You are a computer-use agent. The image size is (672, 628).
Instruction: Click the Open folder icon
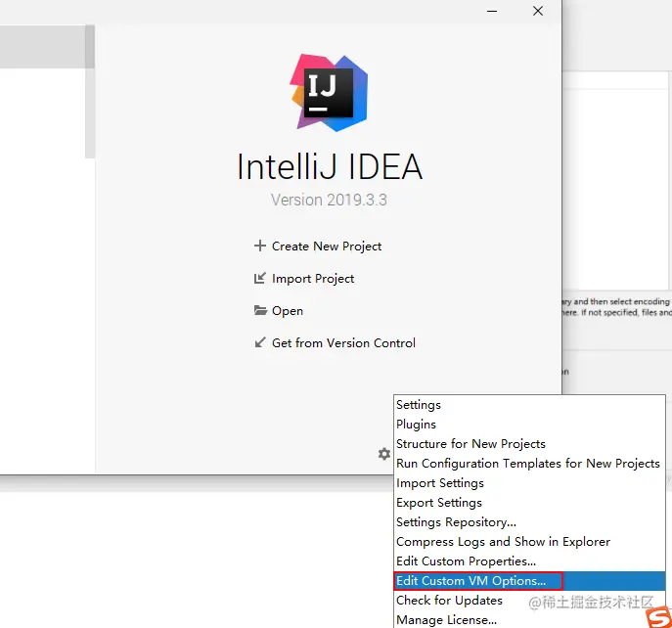click(260, 310)
